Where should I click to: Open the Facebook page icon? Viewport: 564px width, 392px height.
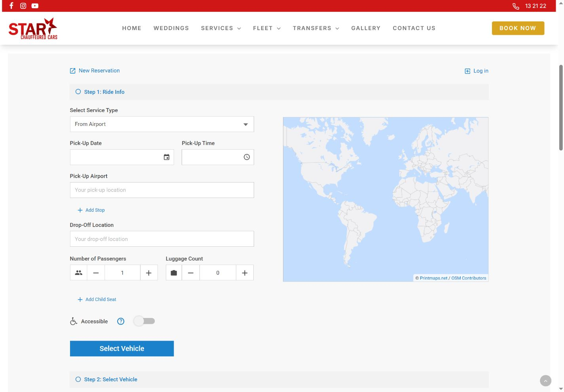[11, 6]
